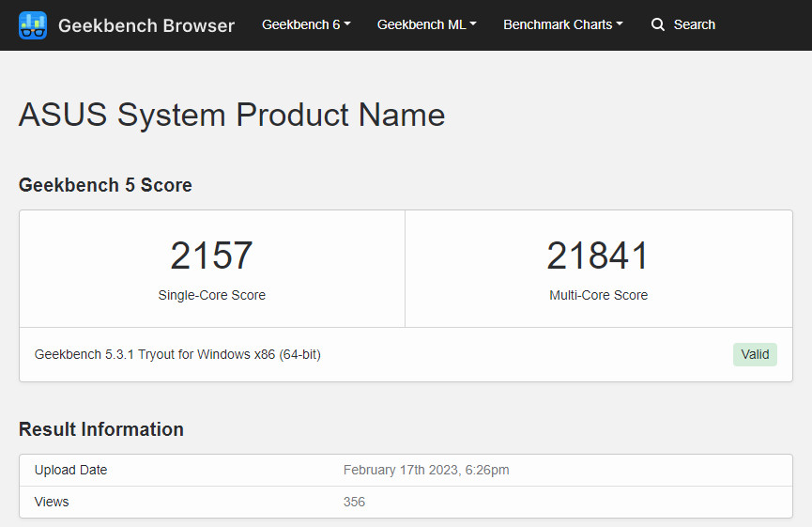Viewport: 812px width, 527px height.
Task: Click the Single-Core Score label
Action: 212,295
